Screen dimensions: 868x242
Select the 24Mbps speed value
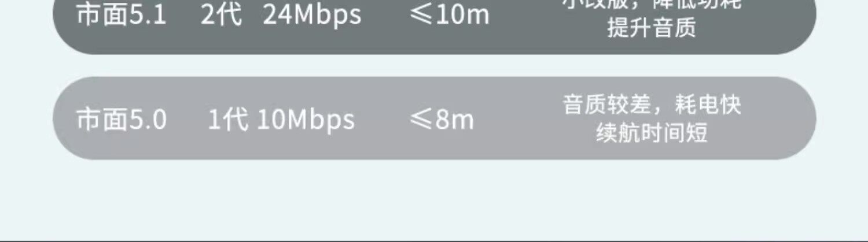[312, 16]
